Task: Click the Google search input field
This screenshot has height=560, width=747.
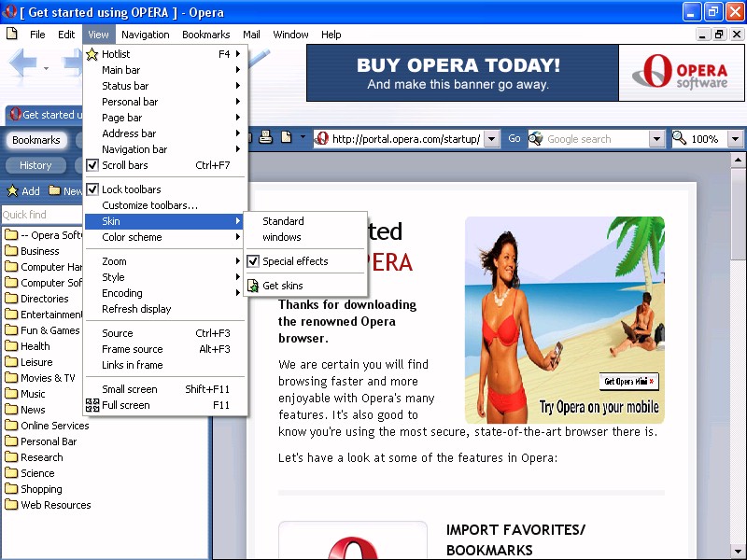Action: (596, 139)
